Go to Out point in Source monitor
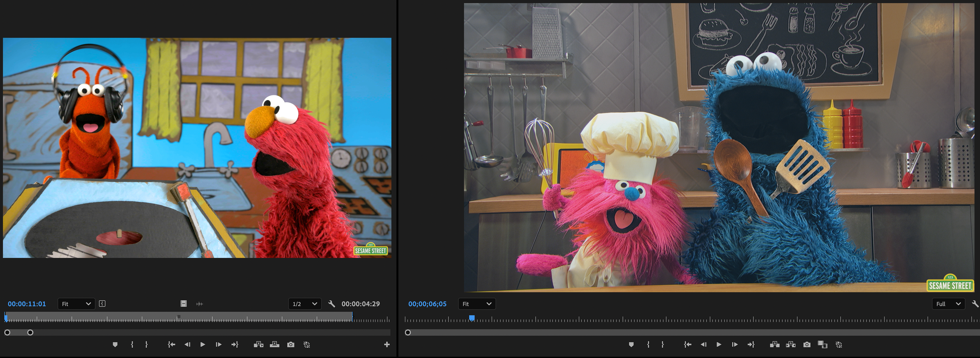The width and height of the screenshot is (980, 358). (234, 345)
